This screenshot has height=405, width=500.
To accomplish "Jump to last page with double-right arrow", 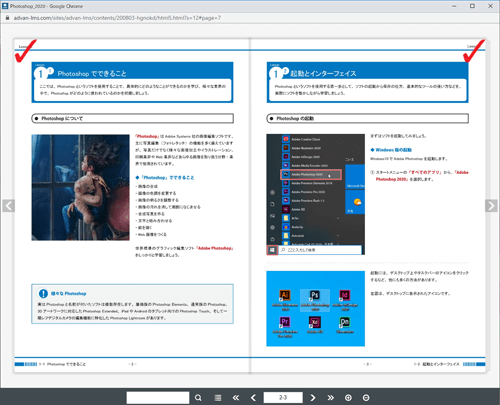I will point(330,398).
